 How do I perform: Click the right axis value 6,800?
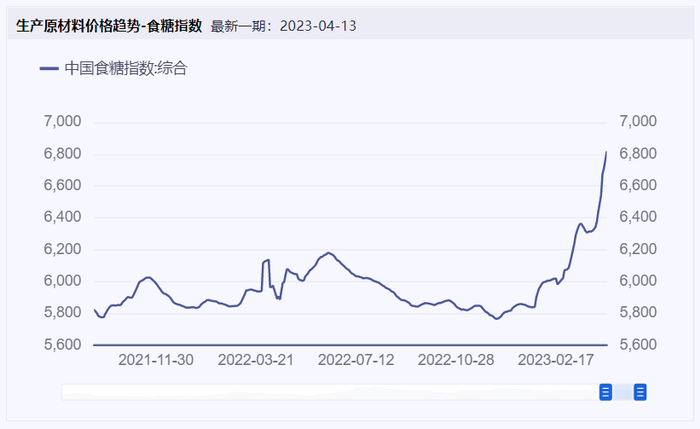coord(638,154)
